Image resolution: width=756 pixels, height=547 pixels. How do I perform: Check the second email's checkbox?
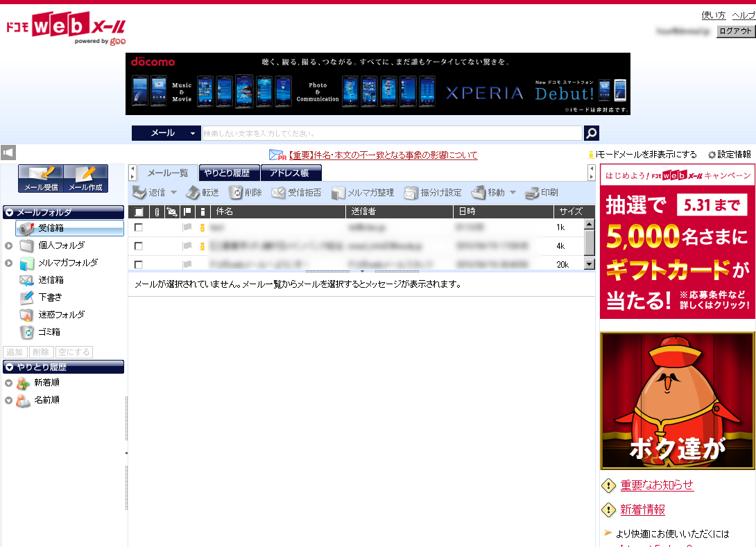click(139, 246)
